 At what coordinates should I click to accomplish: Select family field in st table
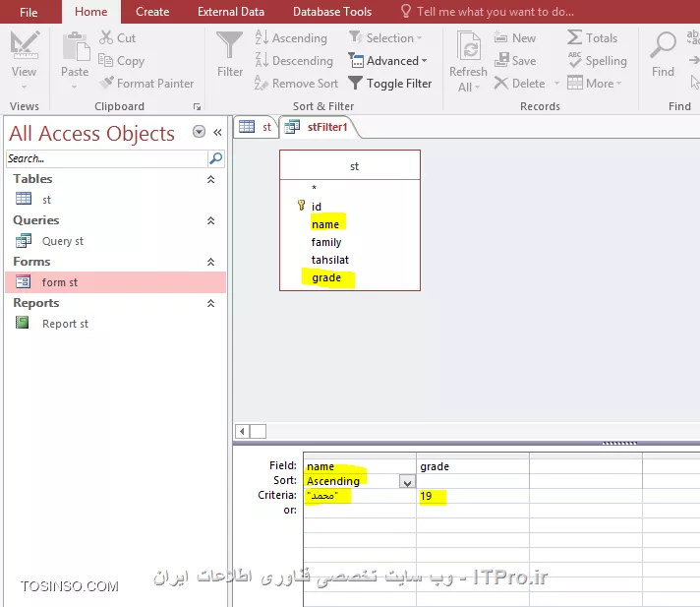(x=326, y=242)
